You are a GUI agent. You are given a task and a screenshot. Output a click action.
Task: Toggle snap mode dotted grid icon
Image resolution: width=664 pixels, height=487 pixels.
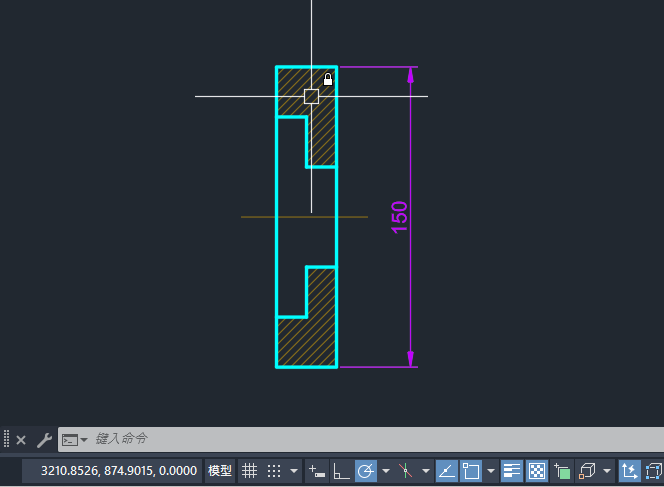click(274, 471)
